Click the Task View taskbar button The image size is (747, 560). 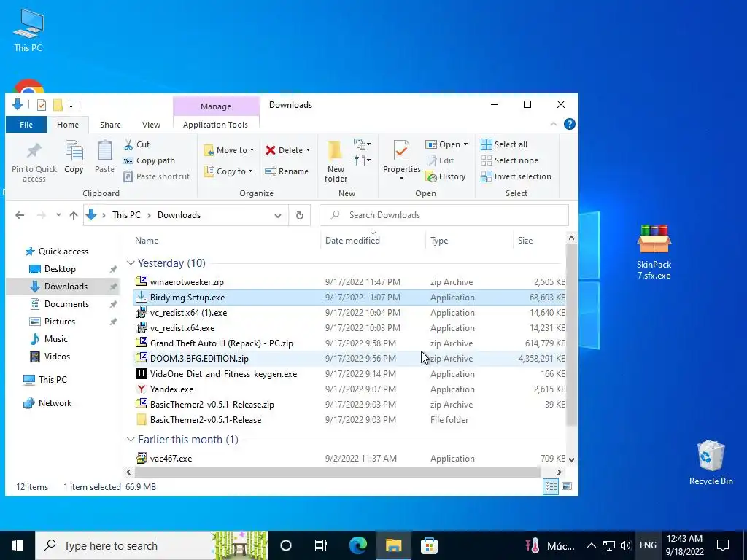[x=321, y=545]
